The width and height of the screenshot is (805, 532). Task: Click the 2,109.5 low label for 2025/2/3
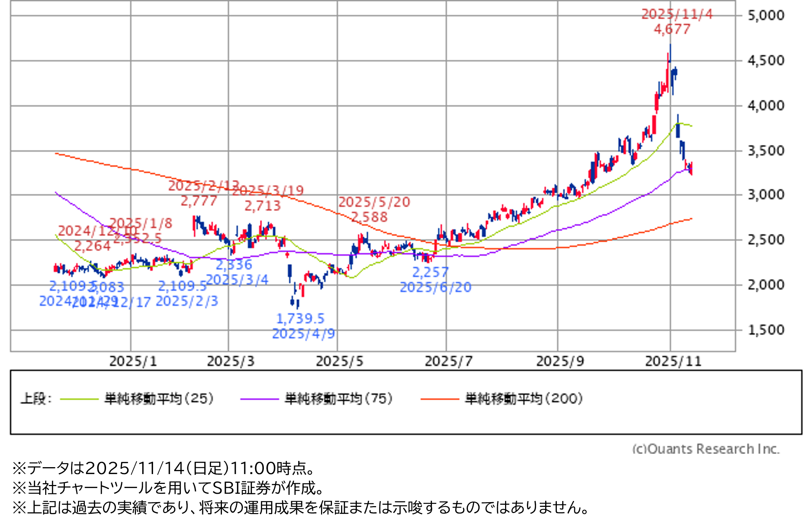coord(182,286)
